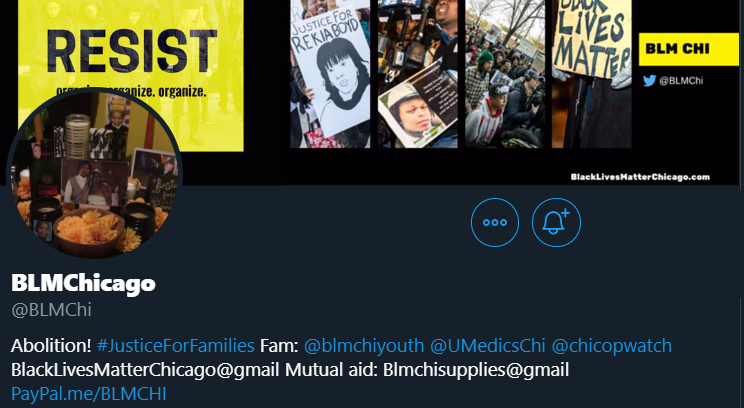Click the BLMChicago display name
This screenshot has height=408, width=744.
pyautogui.click(x=83, y=283)
